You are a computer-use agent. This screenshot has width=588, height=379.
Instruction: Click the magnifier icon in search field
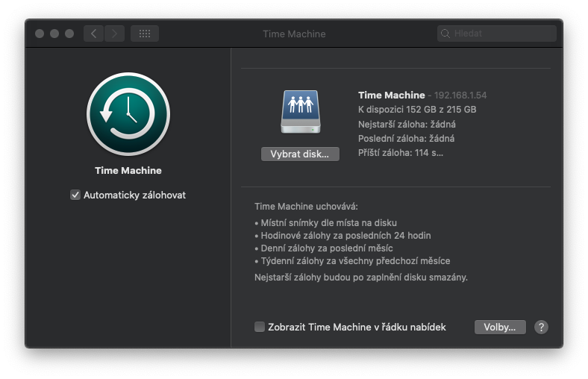(445, 34)
